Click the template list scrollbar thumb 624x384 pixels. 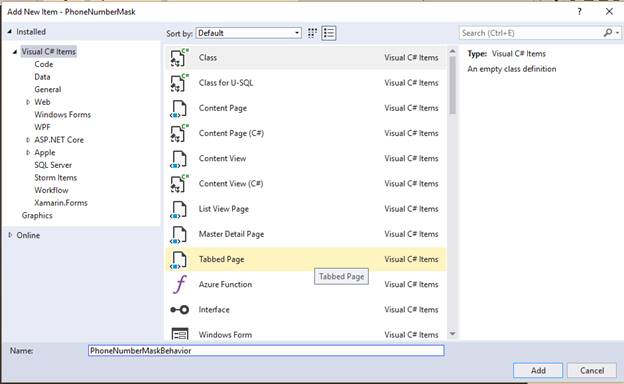tap(452, 85)
